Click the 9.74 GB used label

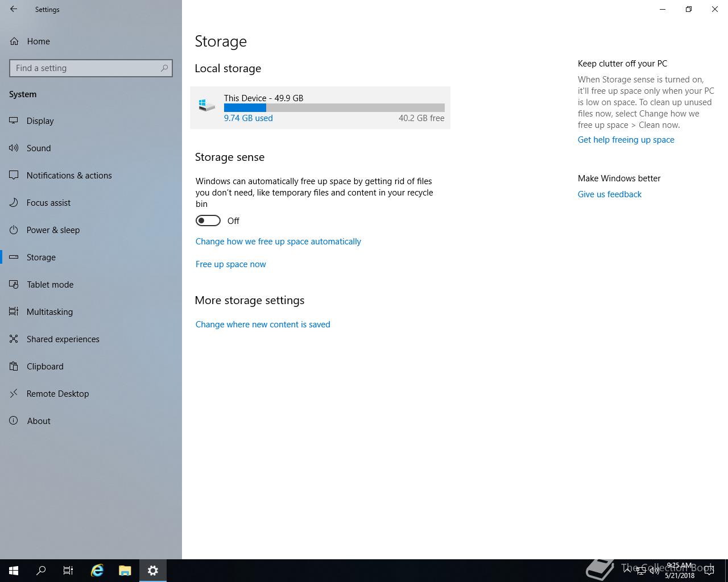[x=249, y=118]
